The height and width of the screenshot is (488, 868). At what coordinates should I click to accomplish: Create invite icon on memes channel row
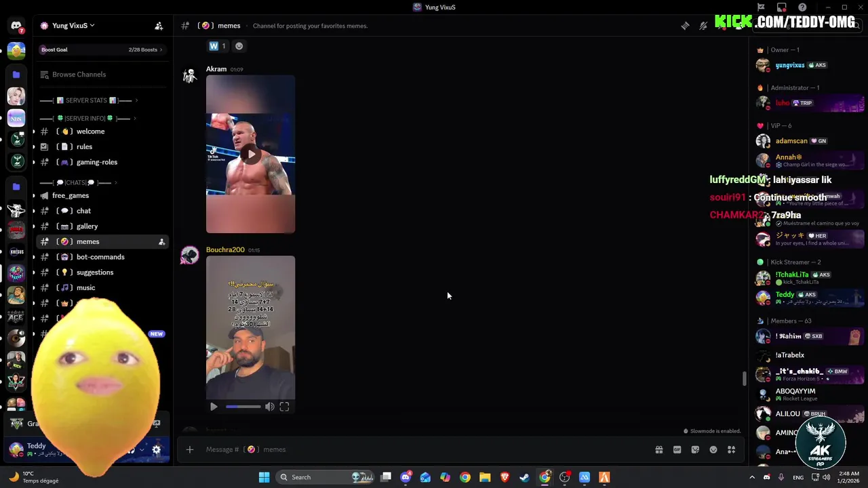click(x=161, y=242)
